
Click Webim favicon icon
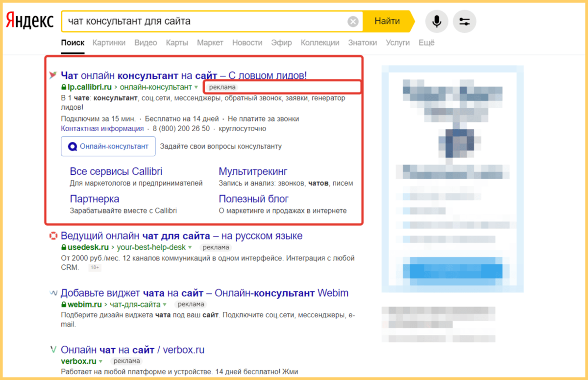click(x=53, y=293)
